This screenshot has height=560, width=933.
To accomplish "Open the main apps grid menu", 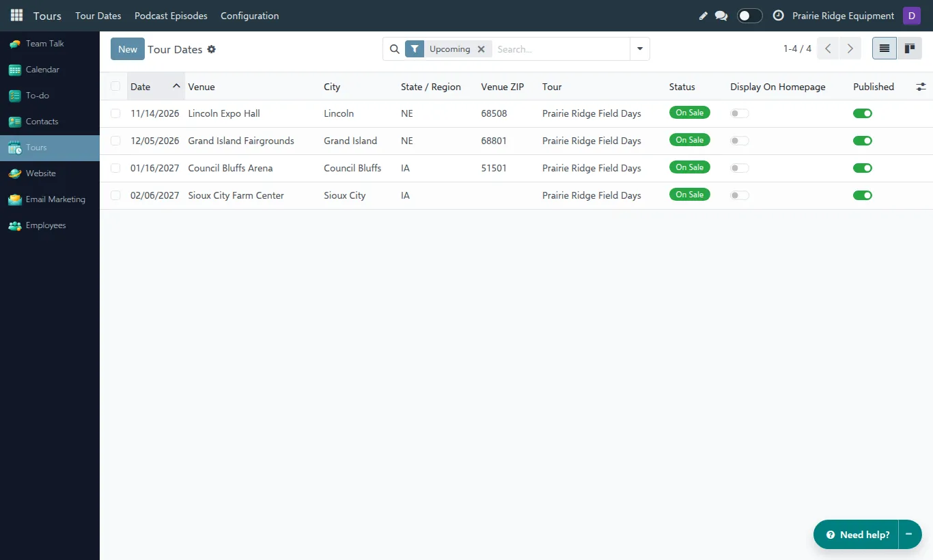I will coord(16,15).
